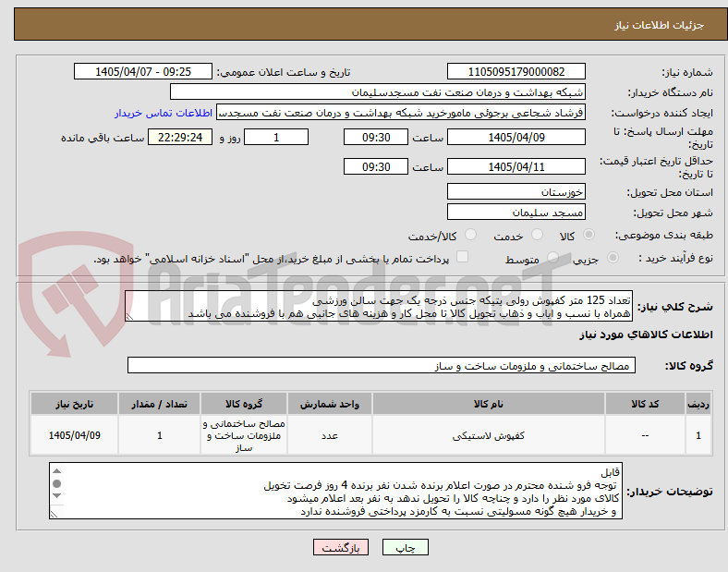
Task: Select the خدمت radio button
Action: [537, 235]
